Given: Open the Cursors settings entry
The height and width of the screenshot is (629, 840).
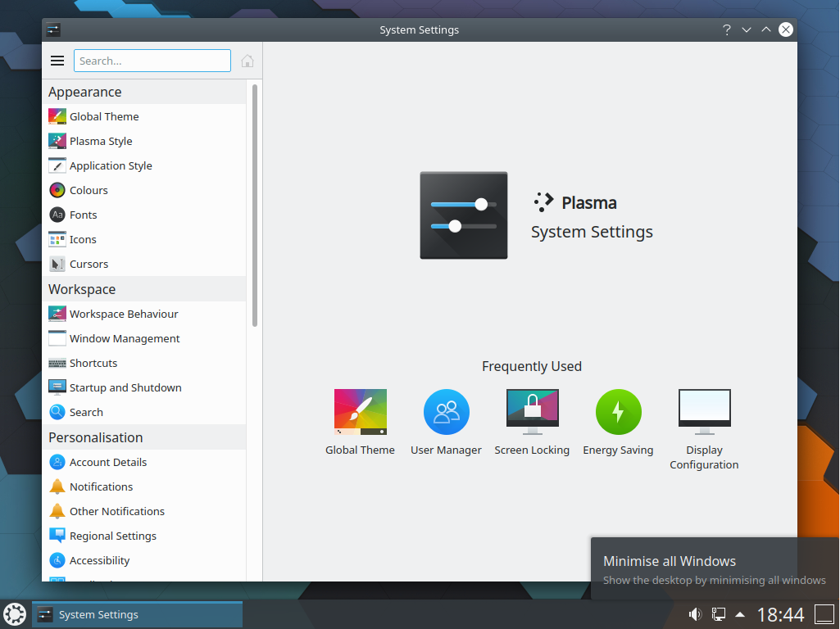Looking at the screenshot, I should point(144,265).
